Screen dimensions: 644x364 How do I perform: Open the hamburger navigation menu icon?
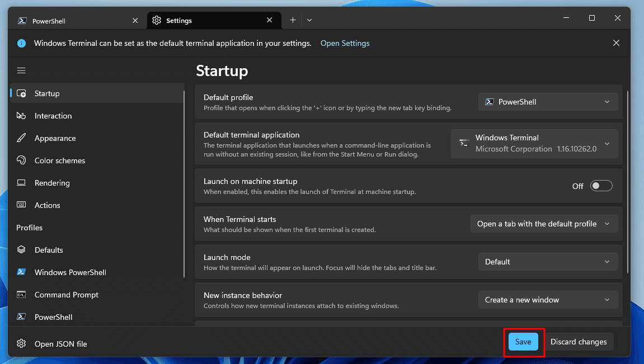(x=21, y=70)
